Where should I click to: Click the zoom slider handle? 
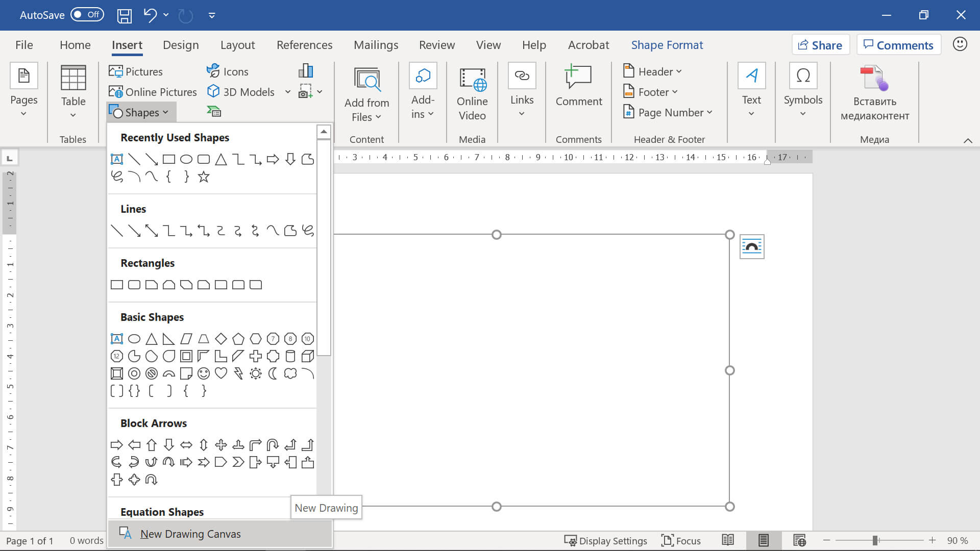(875, 540)
